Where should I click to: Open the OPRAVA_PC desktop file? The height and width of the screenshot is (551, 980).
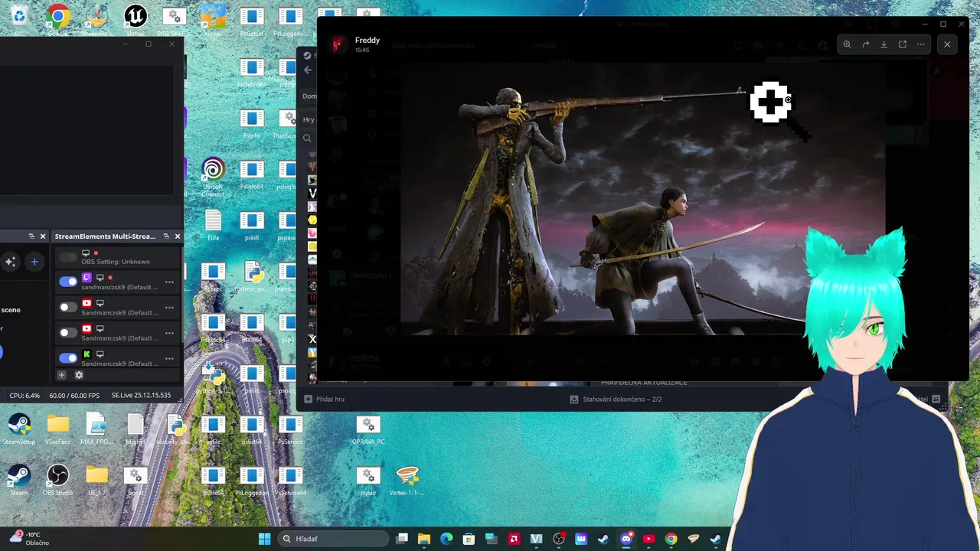[x=368, y=429]
